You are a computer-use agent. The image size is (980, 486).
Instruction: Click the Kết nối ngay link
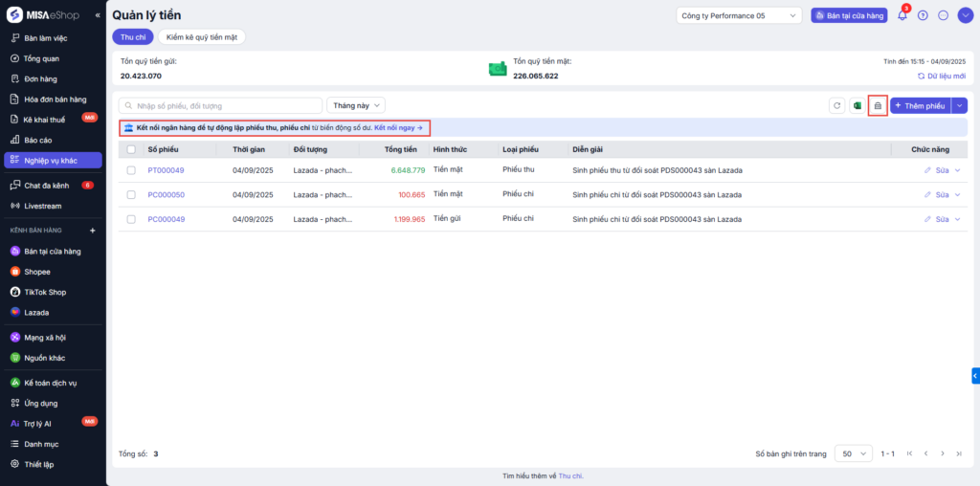tap(398, 127)
